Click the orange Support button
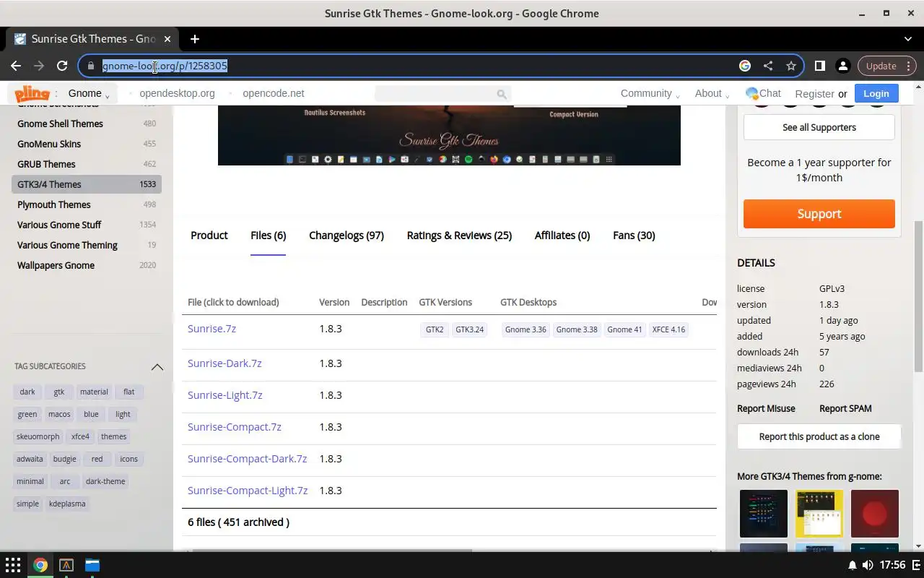This screenshot has width=924, height=578. point(819,214)
